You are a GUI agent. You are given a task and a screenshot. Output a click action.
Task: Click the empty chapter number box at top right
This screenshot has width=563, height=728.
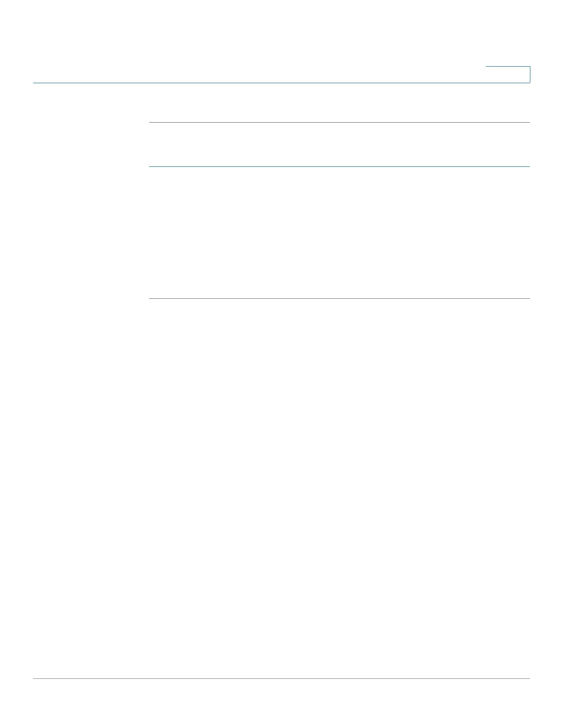508,74
